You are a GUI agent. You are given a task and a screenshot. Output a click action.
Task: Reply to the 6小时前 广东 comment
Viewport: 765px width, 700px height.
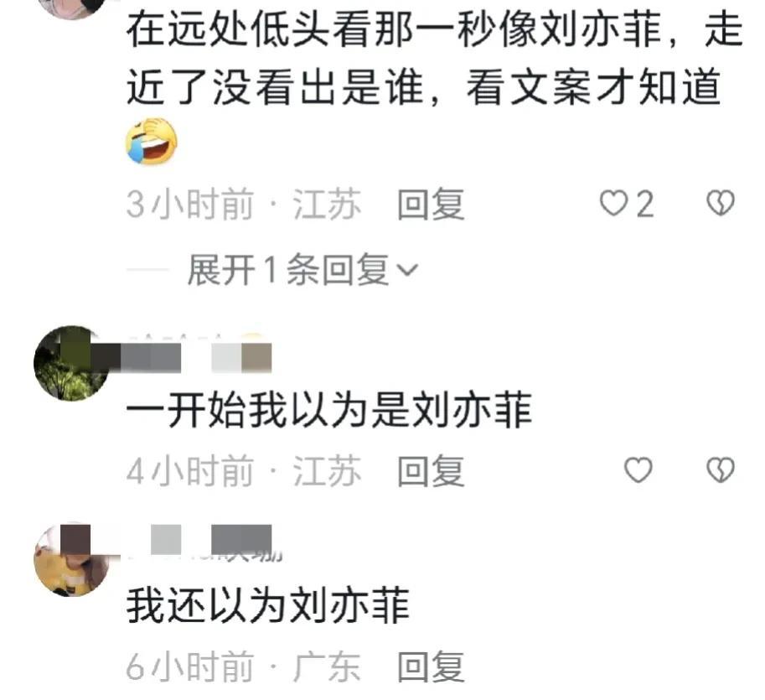click(431, 666)
